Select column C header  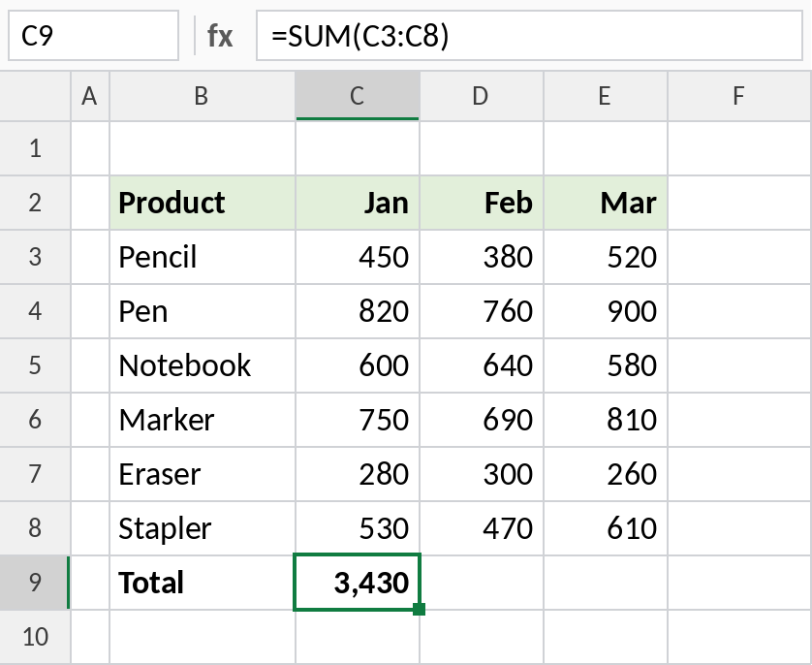[x=358, y=96]
